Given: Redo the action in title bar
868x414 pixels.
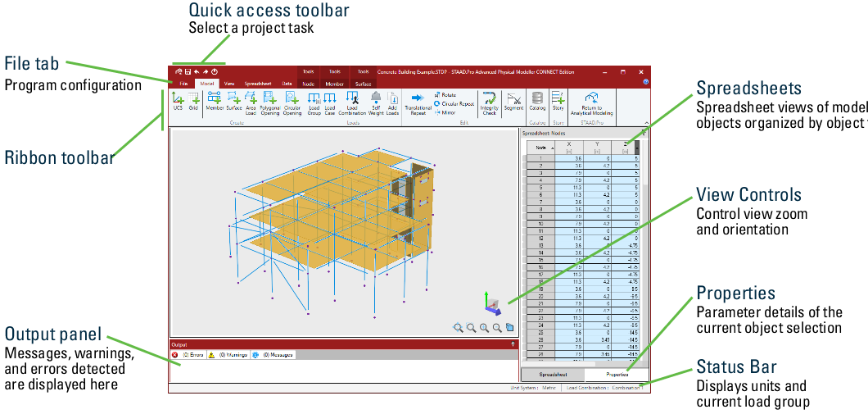Looking at the screenshot, I should (x=206, y=72).
